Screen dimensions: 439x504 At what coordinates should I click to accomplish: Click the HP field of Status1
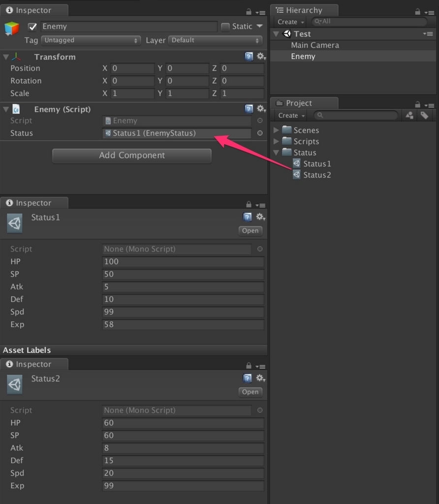pyautogui.click(x=183, y=261)
